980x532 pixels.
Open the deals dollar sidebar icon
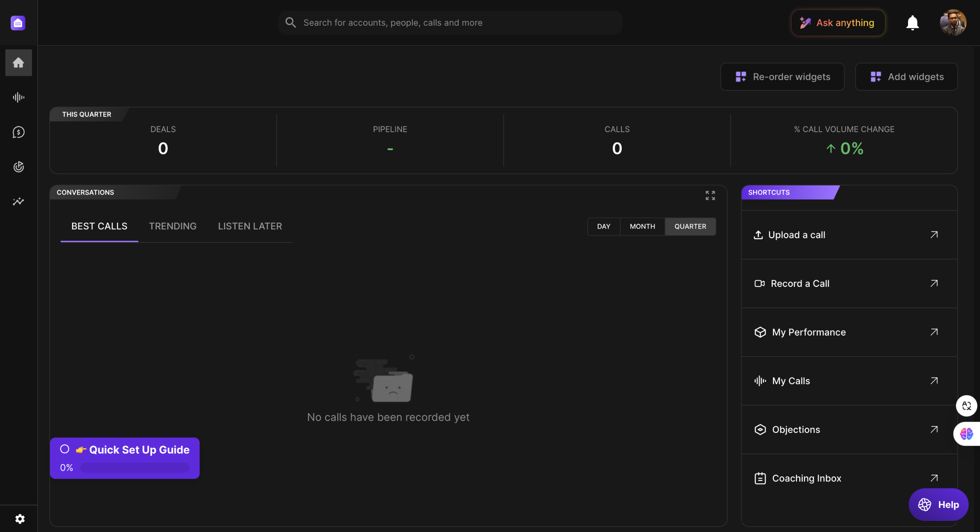(18, 132)
